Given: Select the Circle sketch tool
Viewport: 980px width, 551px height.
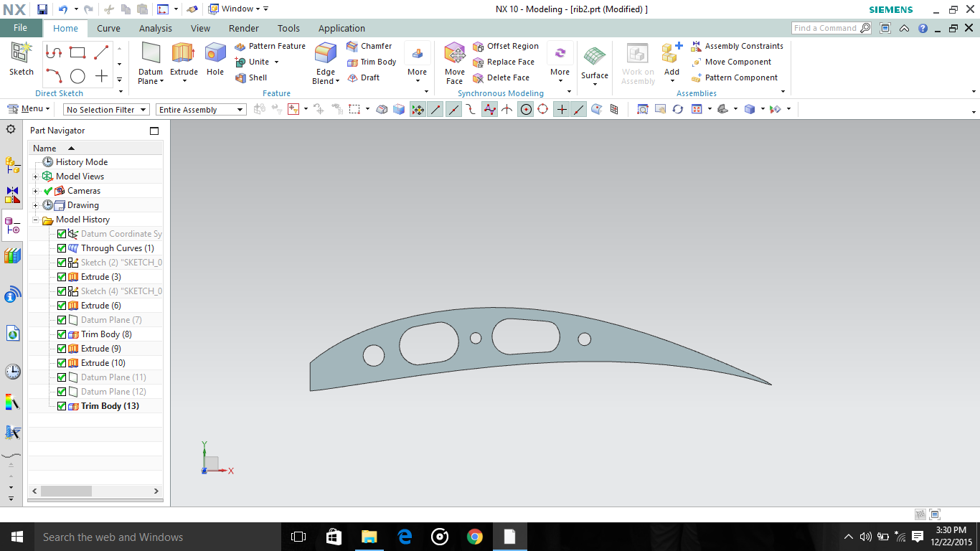Looking at the screenshot, I should pos(77,76).
